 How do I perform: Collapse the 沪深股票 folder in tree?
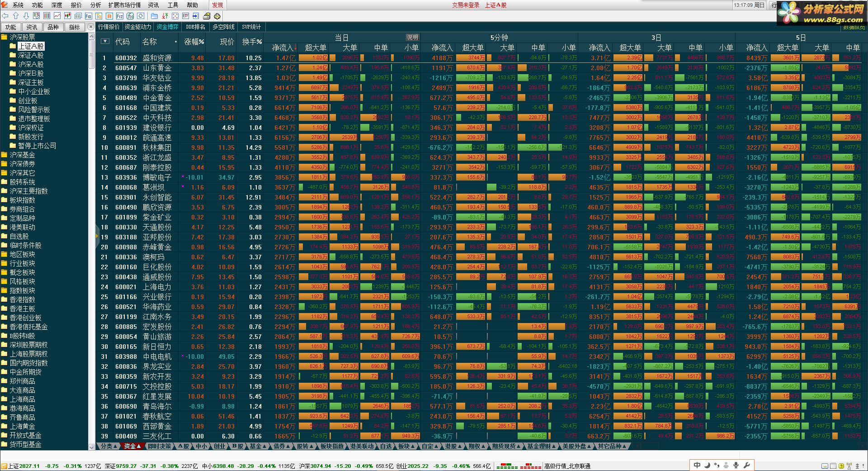pos(22,37)
